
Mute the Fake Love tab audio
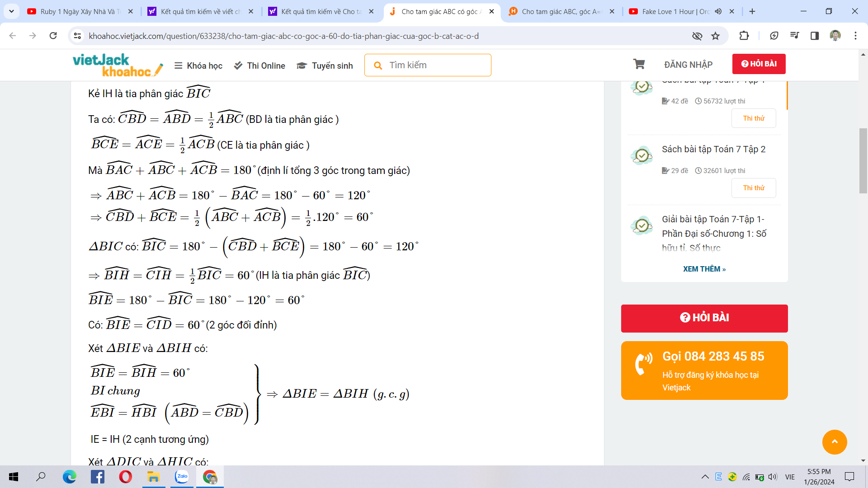coord(718,12)
